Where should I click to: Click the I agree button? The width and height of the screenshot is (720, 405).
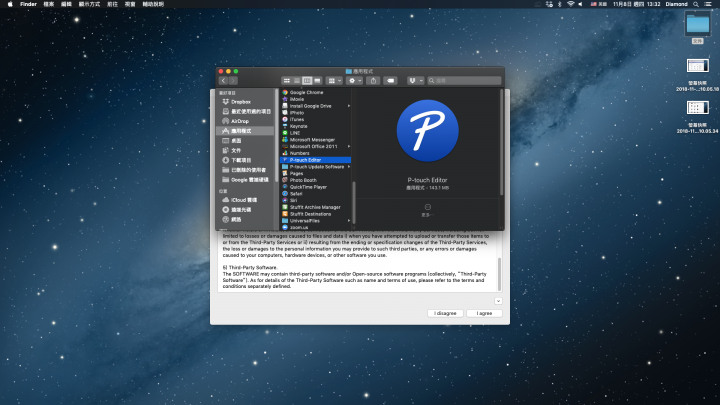484,313
